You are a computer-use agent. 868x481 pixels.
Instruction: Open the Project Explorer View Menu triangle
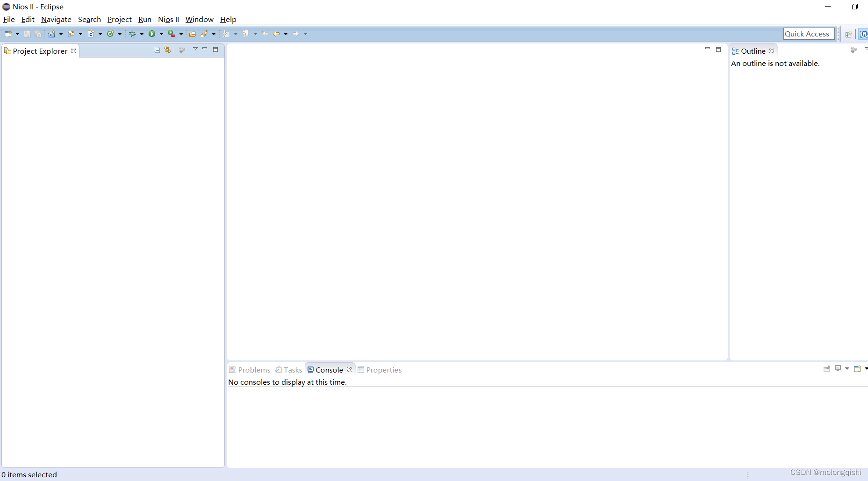(195, 49)
